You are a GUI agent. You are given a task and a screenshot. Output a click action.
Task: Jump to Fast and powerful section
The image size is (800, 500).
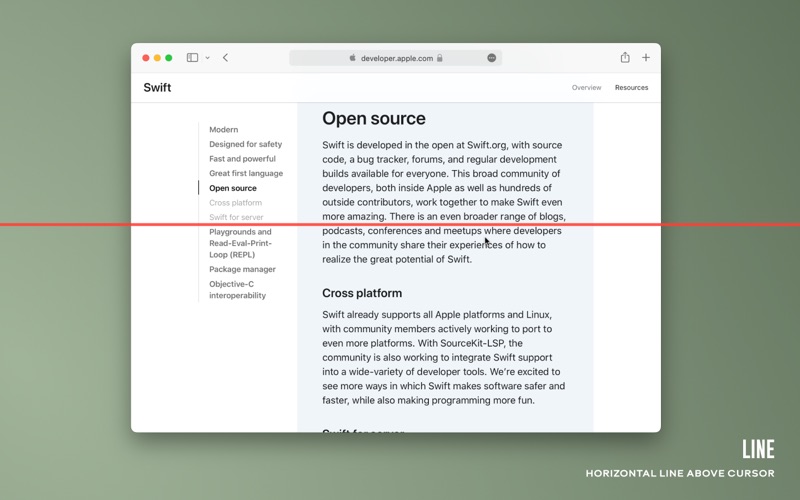[242, 159]
